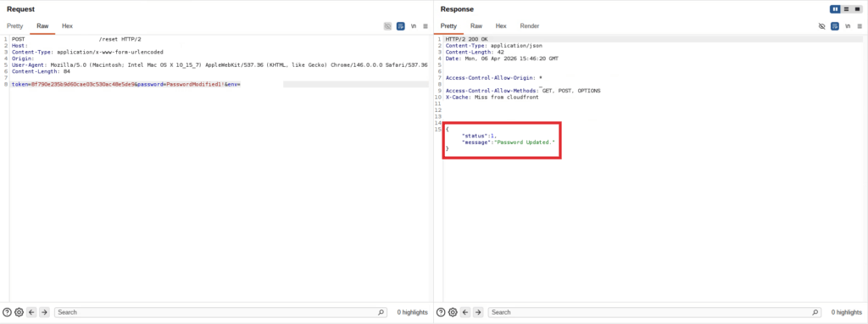
Task: Focus the Response Search field
Action: pos(654,312)
